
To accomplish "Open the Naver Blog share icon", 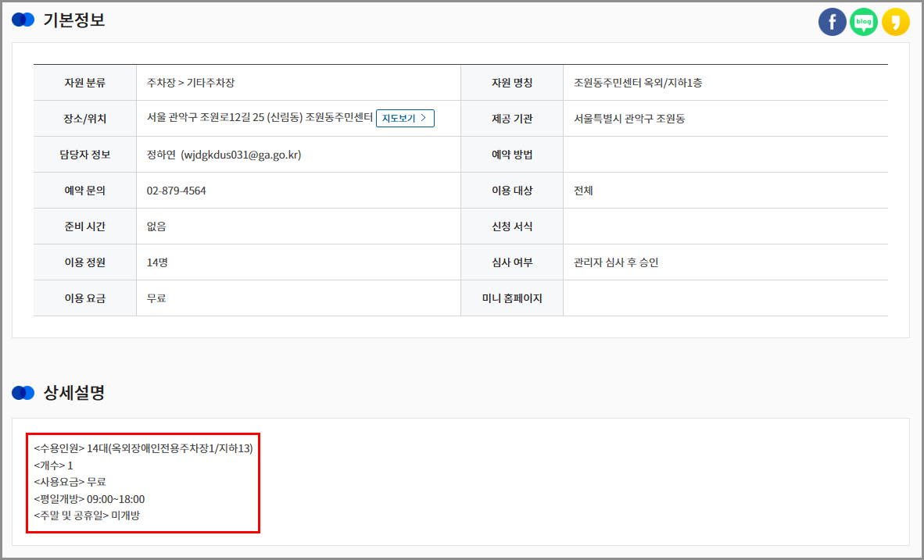I will (x=863, y=21).
